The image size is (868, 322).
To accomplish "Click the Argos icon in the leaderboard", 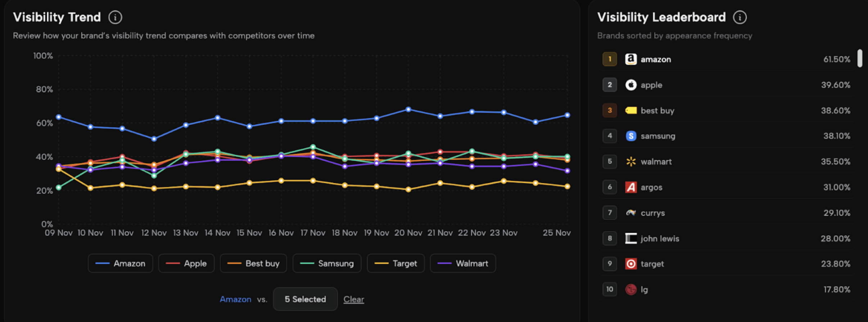I will coord(631,187).
